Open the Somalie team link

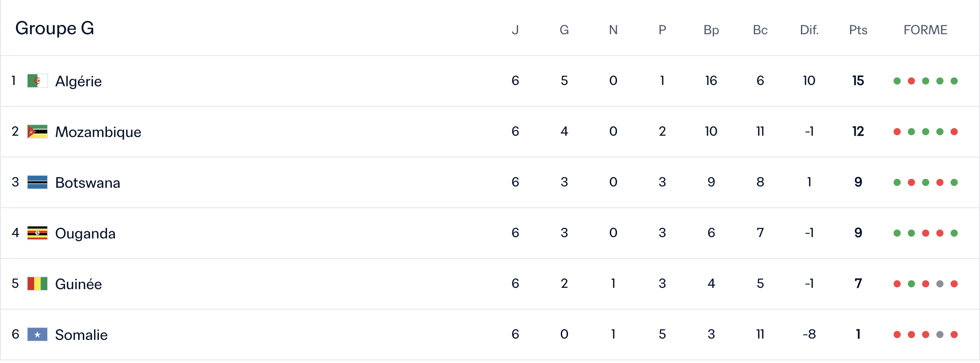pyautogui.click(x=82, y=335)
